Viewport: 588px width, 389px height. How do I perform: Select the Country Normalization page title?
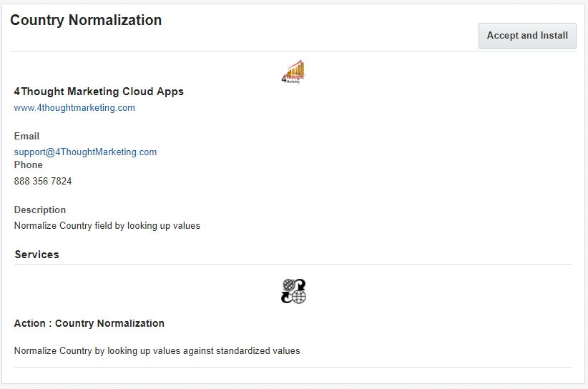click(x=86, y=20)
